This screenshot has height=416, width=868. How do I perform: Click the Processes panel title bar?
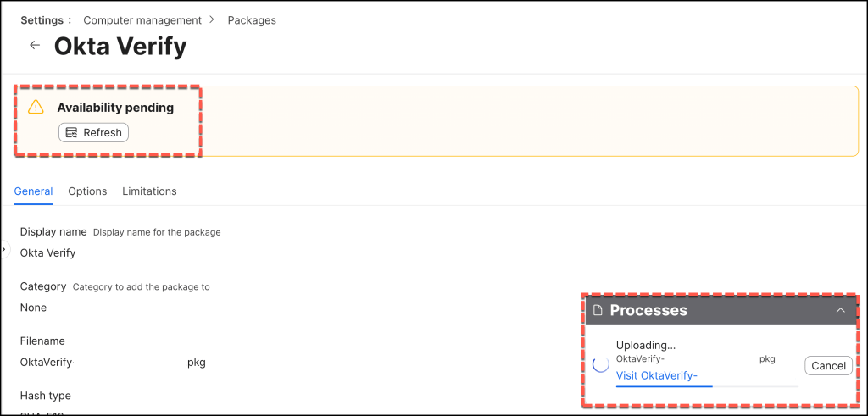[x=712, y=310]
